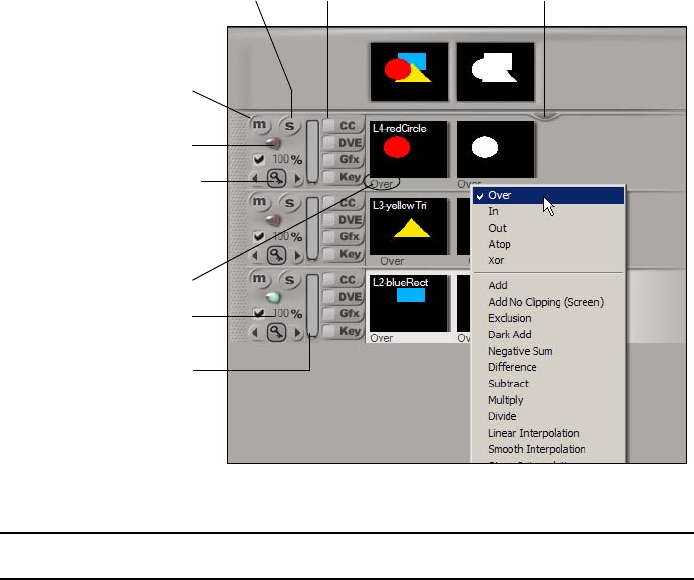Click the composite alpha matte thumbnail
Viewport: 694px width, 580px height.
(496, 72)
